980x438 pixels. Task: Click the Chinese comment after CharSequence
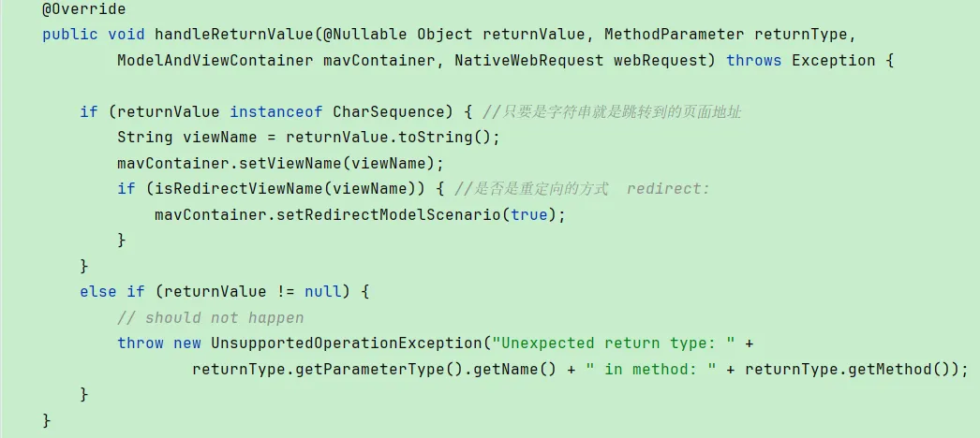click(x=613, y=111)
